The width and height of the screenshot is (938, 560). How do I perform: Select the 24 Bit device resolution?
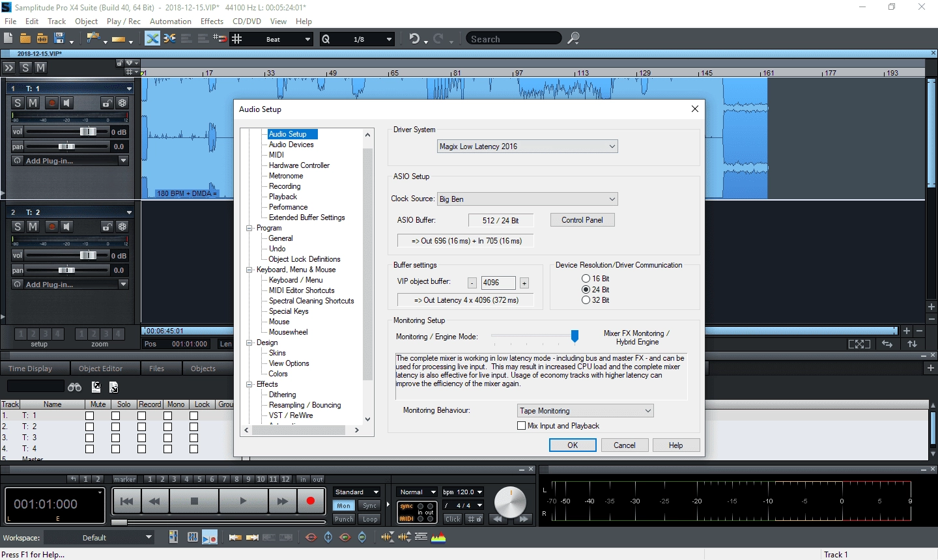click(586, 289)
